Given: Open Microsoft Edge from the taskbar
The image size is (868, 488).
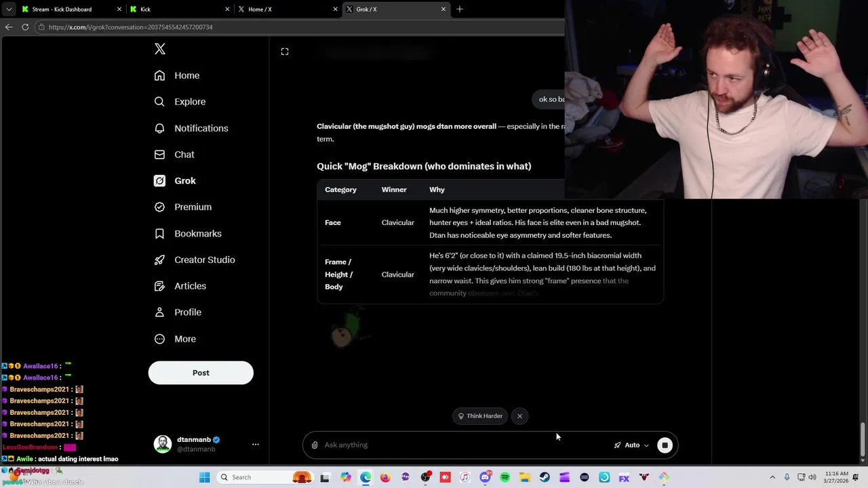Looking at the screenshot, I should click(x=366, y=478).
